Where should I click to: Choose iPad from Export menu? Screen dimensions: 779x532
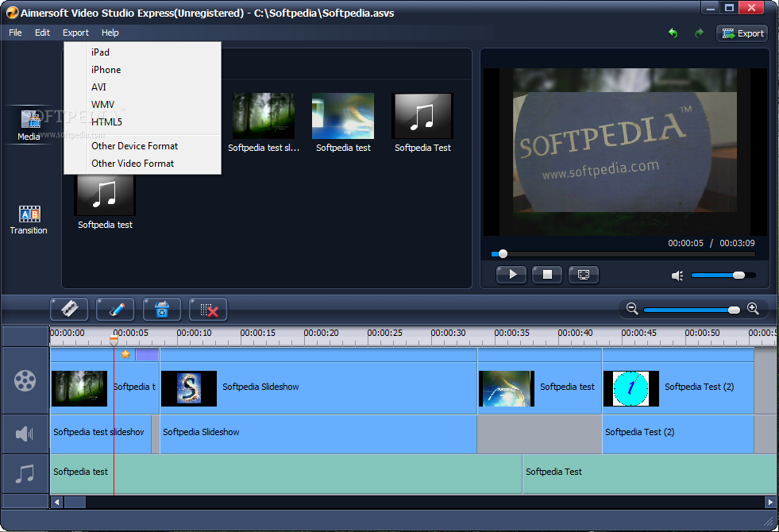[x=143, y=52]
